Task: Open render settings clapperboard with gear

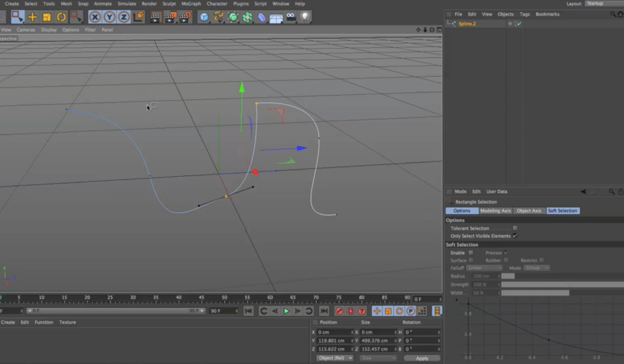Action: click(x=185, y=17)
